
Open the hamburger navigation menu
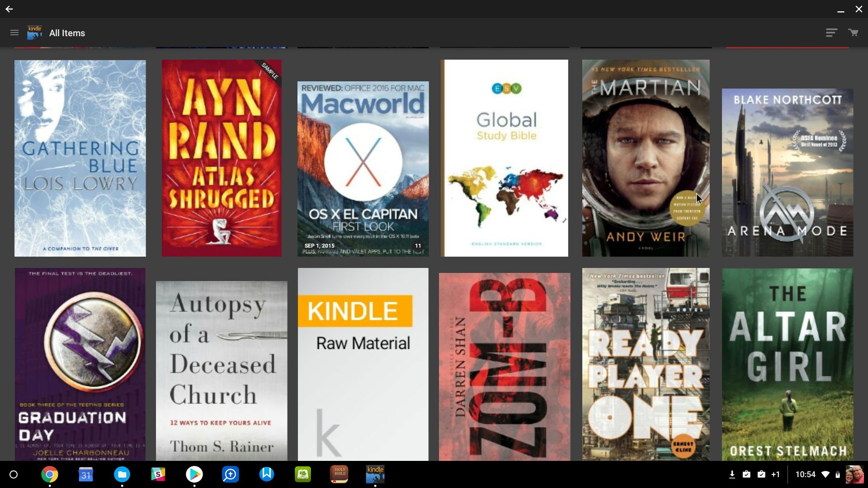click(x=14, y=33)
